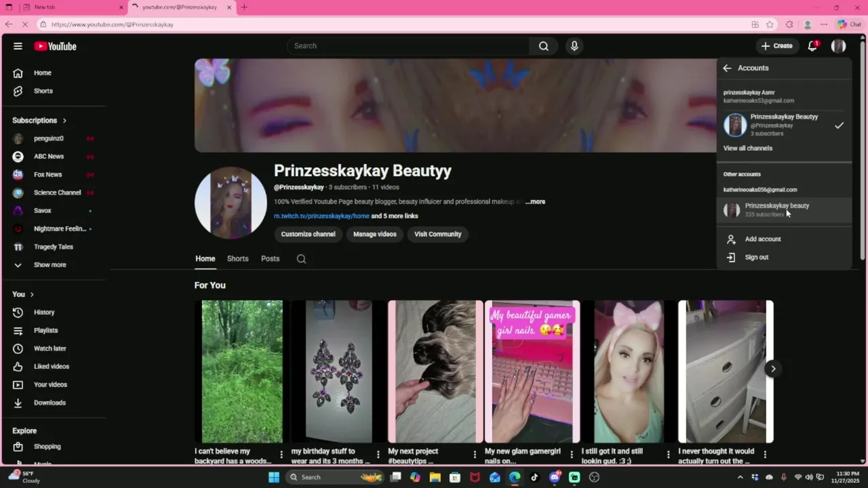Open the green backyard woods thumbnail
This screenshot has width=868, height=488.
[x=242, y=371]
